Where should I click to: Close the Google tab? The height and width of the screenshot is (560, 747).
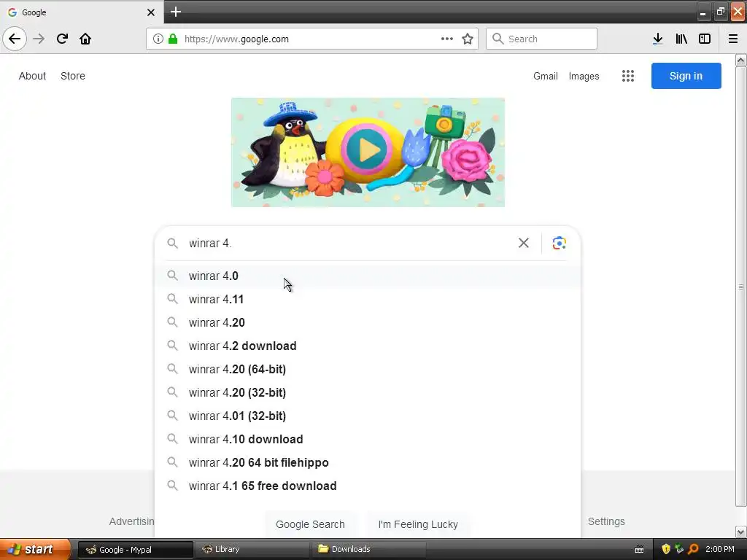click(150, 12)
